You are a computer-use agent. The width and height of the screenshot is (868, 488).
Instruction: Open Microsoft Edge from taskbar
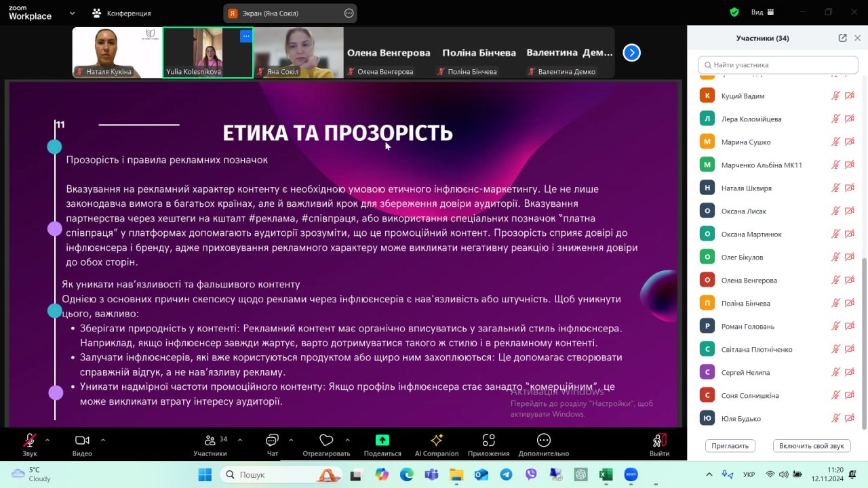pyautogui.click(x=407, y=474)
